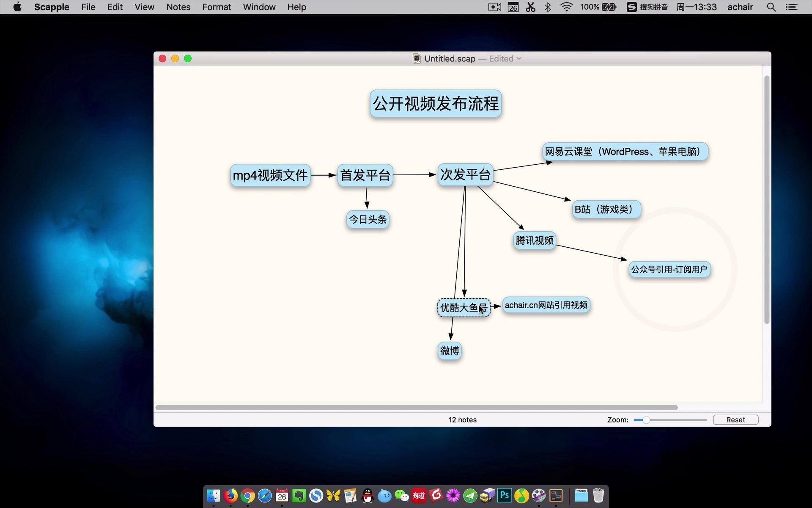Open the Window menu
Viewport: 812px width, 508px height.
[259, 7]
